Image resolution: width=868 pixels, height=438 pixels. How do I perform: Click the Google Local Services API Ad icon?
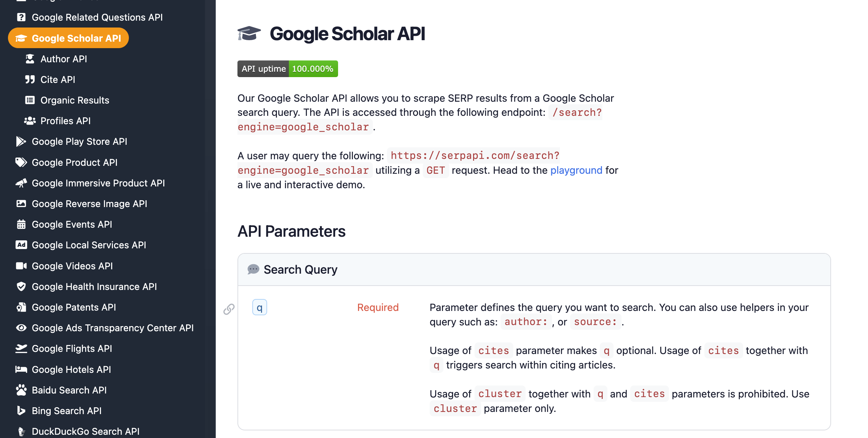pyautogui.click(x=21, y=245)
